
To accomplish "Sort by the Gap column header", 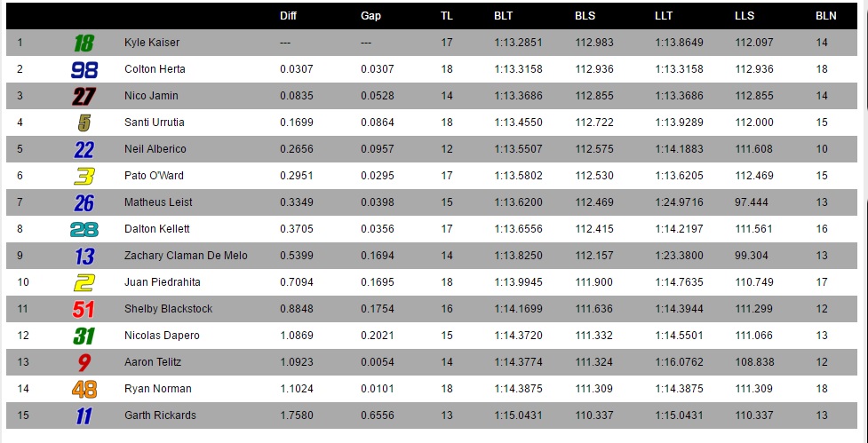I will point(370,16).
